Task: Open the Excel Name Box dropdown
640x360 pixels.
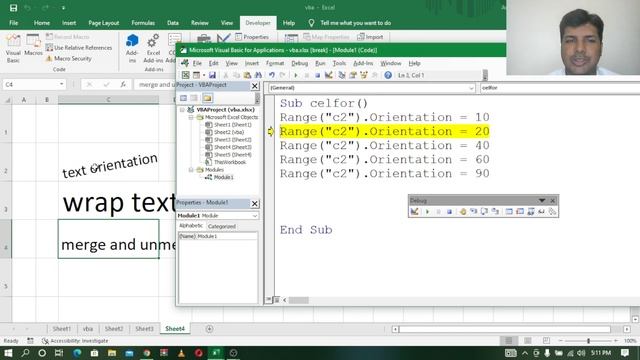Action: tap(61, 84)
